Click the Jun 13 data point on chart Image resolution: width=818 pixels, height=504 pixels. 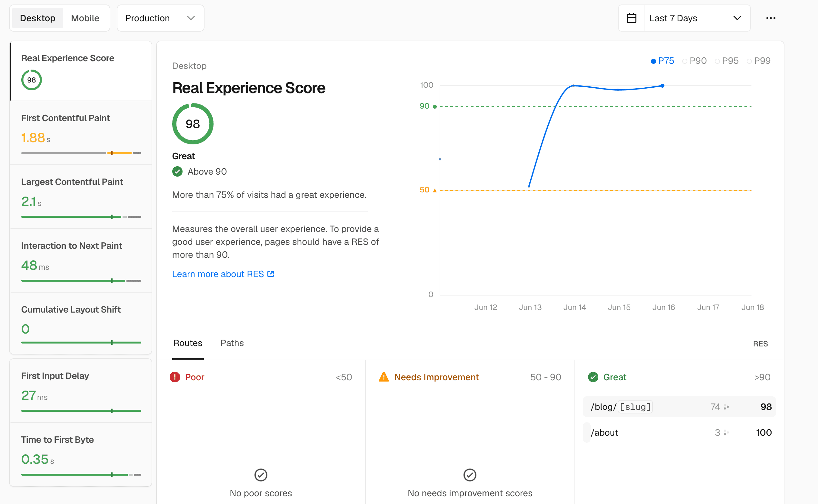click(x=529, y=186)
